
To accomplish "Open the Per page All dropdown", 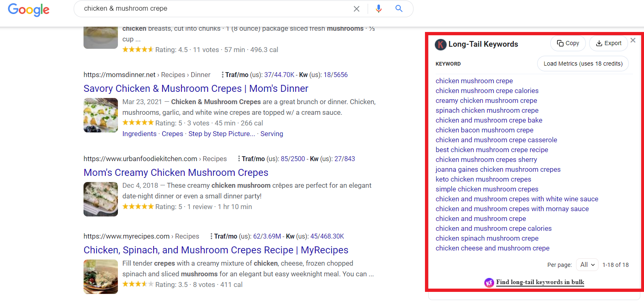I will (x=587, y=265).
